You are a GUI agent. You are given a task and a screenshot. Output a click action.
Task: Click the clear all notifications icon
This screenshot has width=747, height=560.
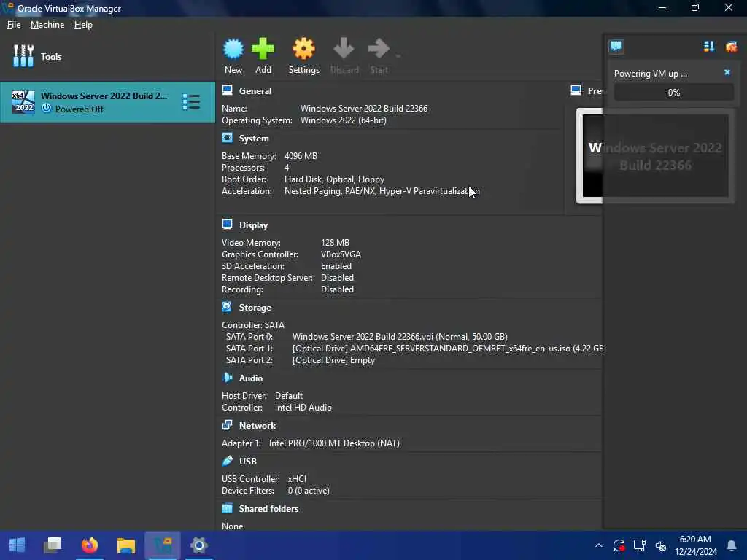coord(731,46)
